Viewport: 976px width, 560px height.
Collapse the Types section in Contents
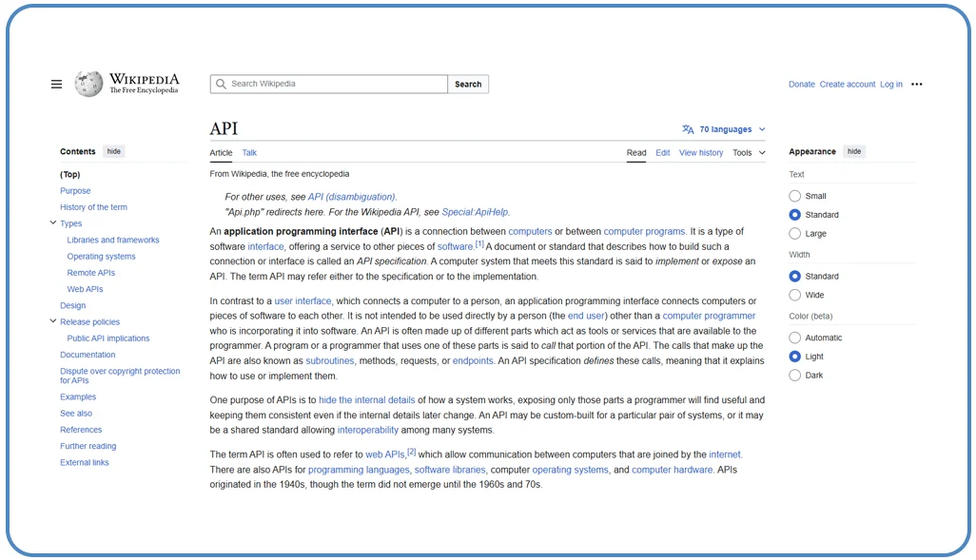click(54, 222)
